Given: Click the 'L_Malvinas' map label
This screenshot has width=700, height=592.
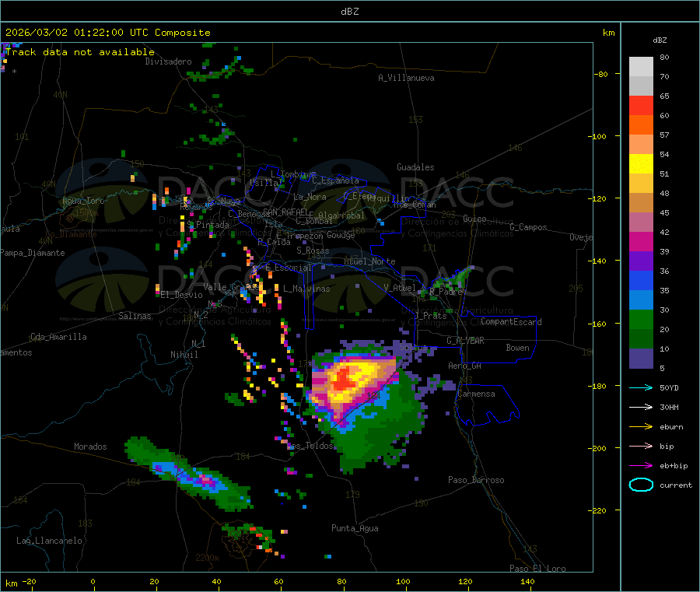Looking at the screenshot, I should (306, 289).
